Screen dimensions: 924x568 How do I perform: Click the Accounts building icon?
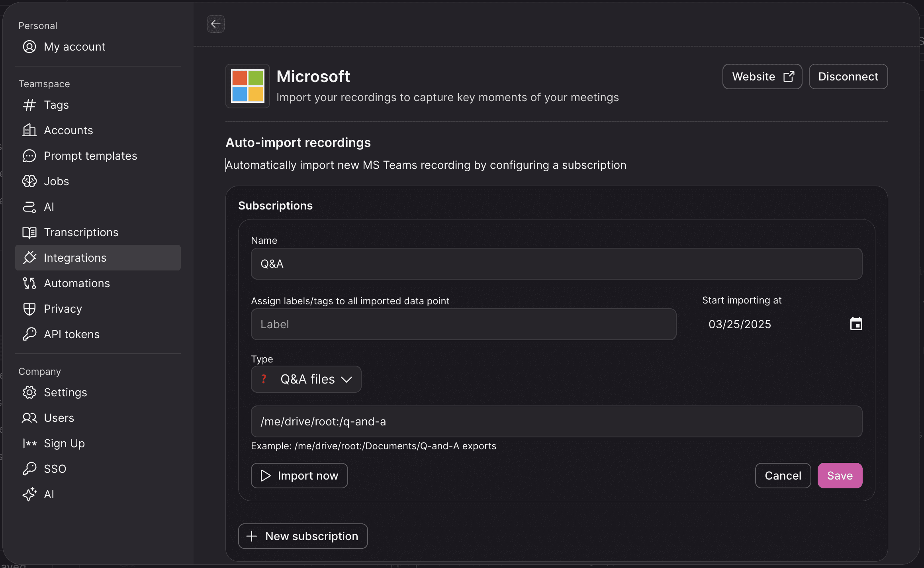coord(29,130)
